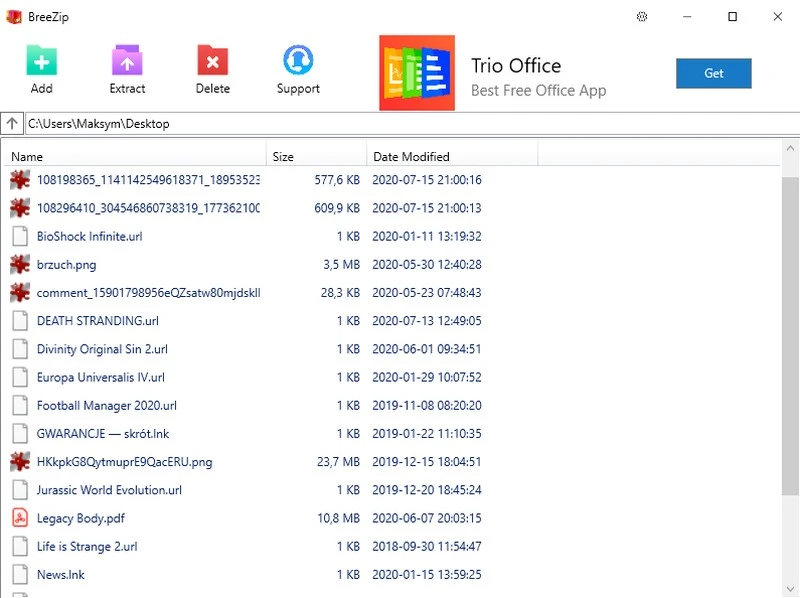
Task: Maximize the BreeZip window
Action: [732, 17]
